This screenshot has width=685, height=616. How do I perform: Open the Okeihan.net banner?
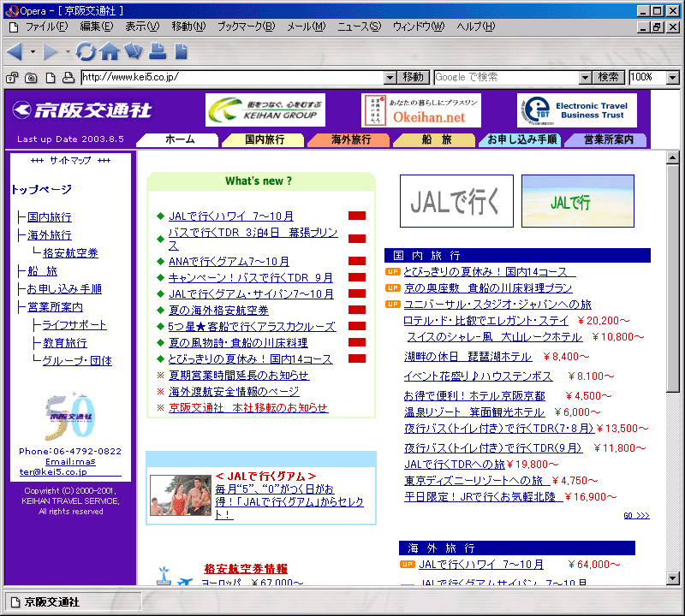[x=421, y=110]
